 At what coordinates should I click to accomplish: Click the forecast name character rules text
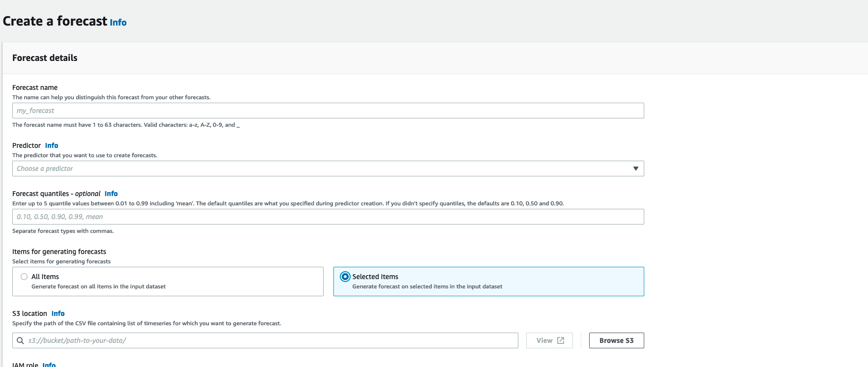pos(126,125)
